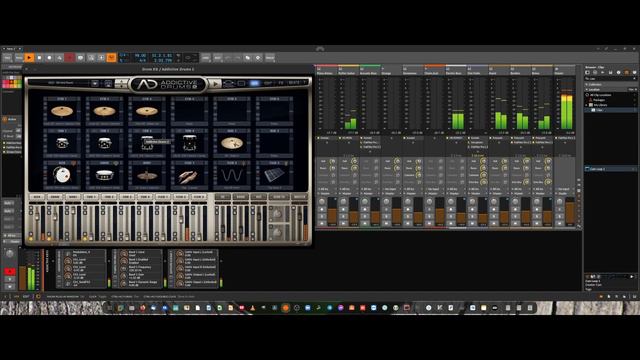
Task: Solo the first Bitwig mixer channel
Action: (x=322, y=216)
